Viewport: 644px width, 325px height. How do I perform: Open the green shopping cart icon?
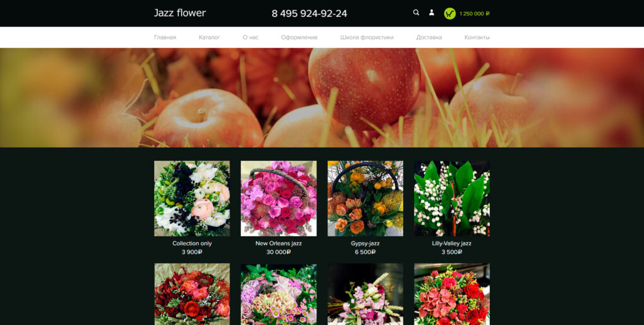[x=450, y=13]
